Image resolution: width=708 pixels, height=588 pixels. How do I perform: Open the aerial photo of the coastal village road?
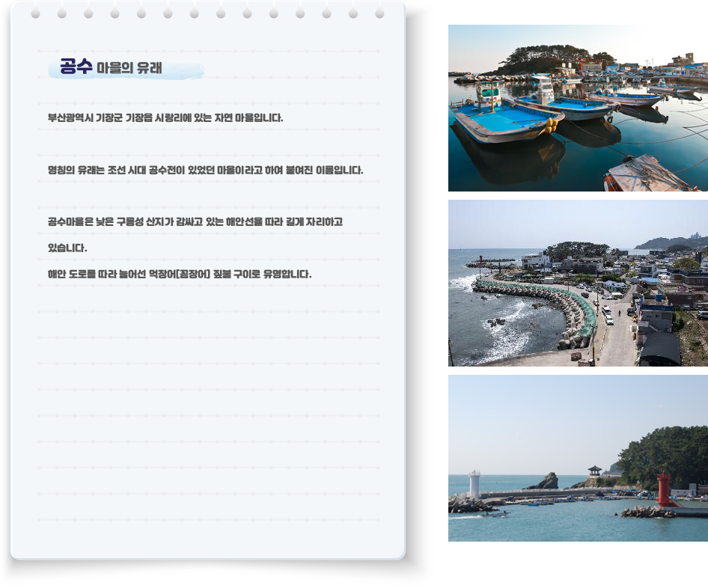(578, 283)
